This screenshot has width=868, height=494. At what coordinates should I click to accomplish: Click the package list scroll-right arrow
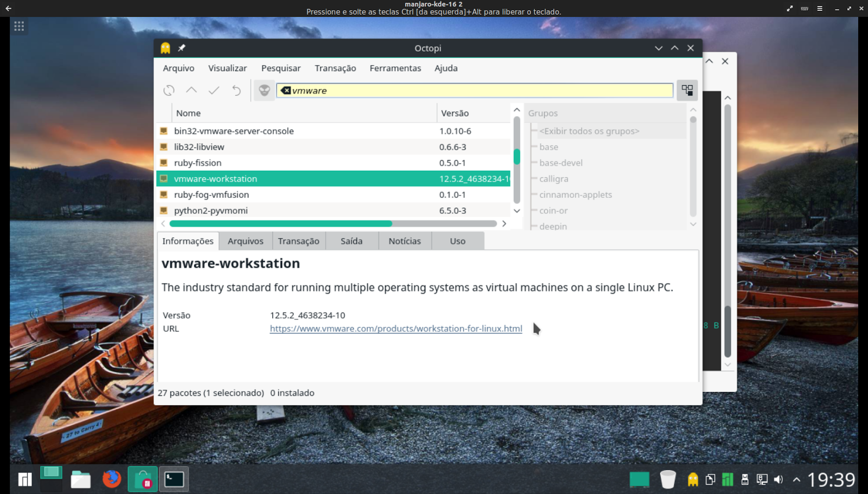(504, 223)
